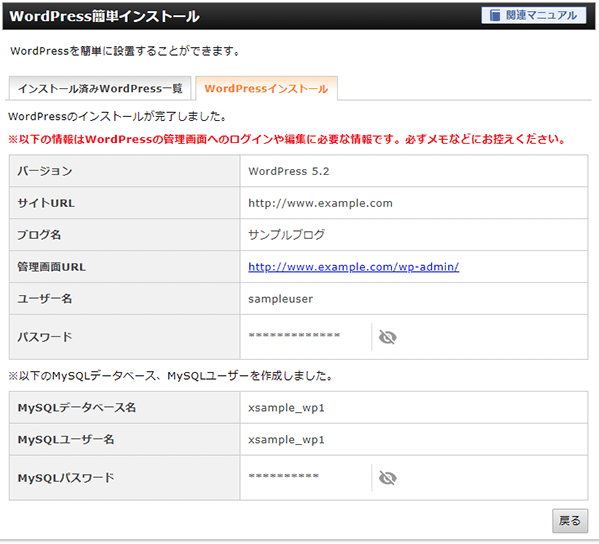The width and height of the screenshot is (599, 544).
Task: Click the 管理画面URL row label
Action: (51, 267)
